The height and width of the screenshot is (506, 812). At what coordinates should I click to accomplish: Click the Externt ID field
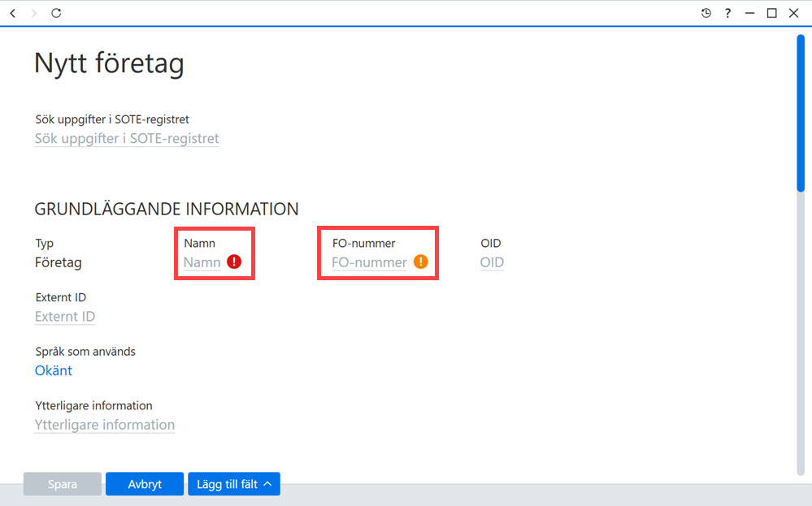click(65, 317)
